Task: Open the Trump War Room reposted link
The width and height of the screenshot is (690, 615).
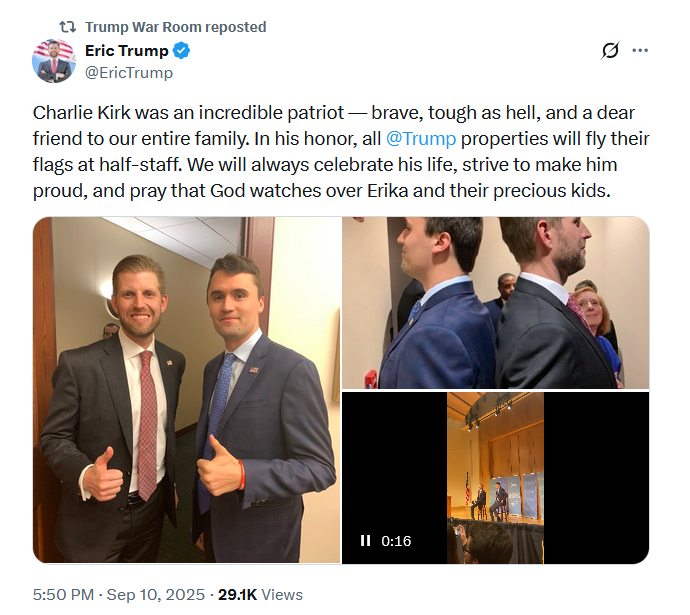Action: tap(176, 27)
